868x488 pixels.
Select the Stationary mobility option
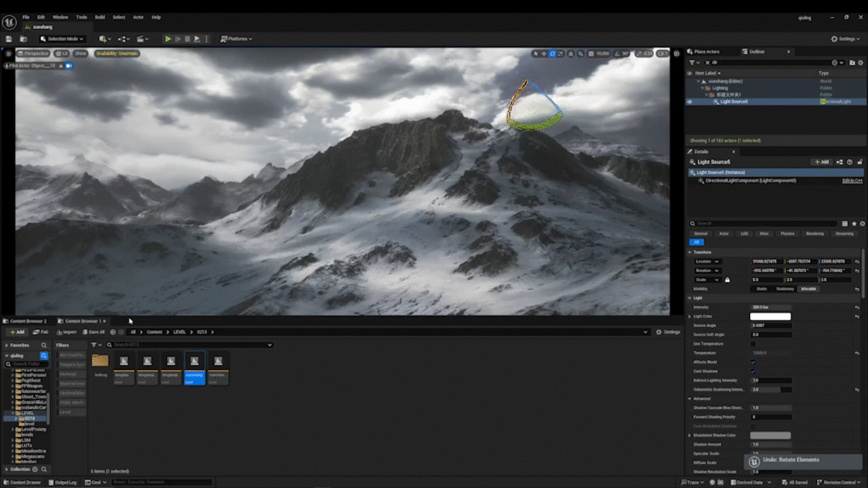click(x=785, y=289)
